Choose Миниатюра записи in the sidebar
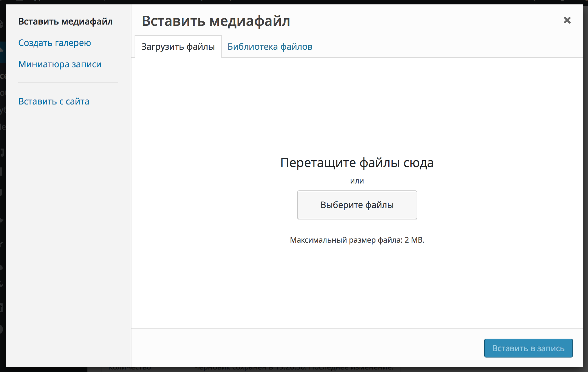This screenshot has width=588, height=372. click(60, 64)
